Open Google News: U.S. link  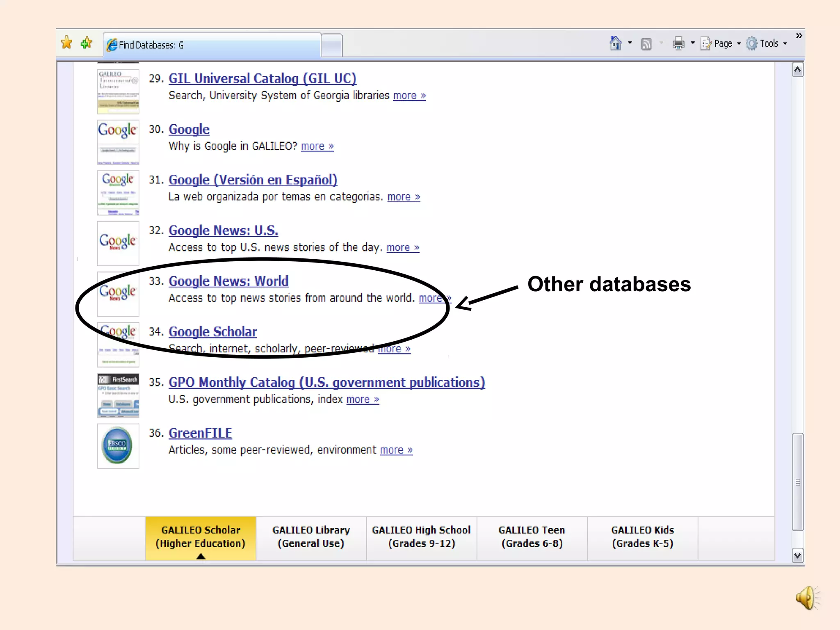[x=224, y=231]
